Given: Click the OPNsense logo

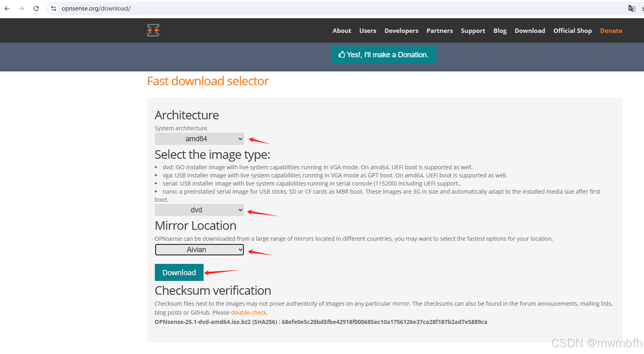Looking at the screenshot, I should pos(153,30).
